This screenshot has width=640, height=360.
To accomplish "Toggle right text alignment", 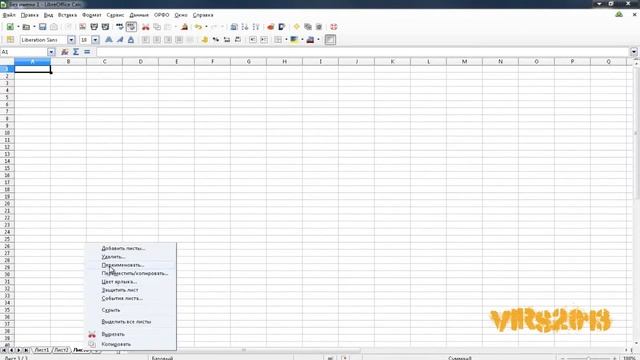I will pyautogui.click(x=168, y=40).
